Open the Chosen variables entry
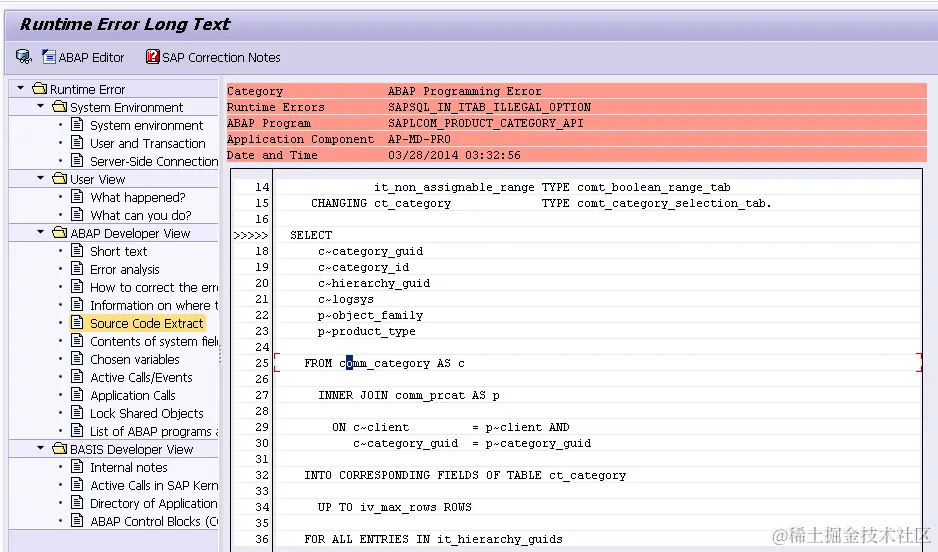The height and width of the screenshot is (552, 938). 135,359
